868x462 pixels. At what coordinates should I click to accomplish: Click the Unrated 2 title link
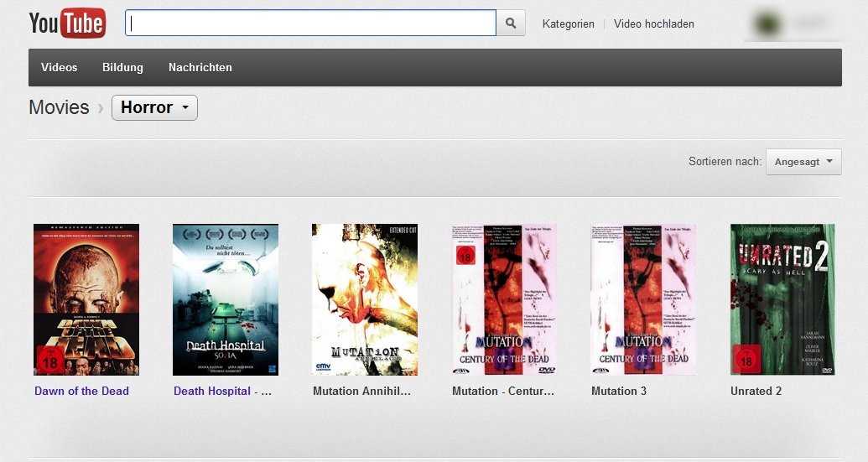coord(756,391)
